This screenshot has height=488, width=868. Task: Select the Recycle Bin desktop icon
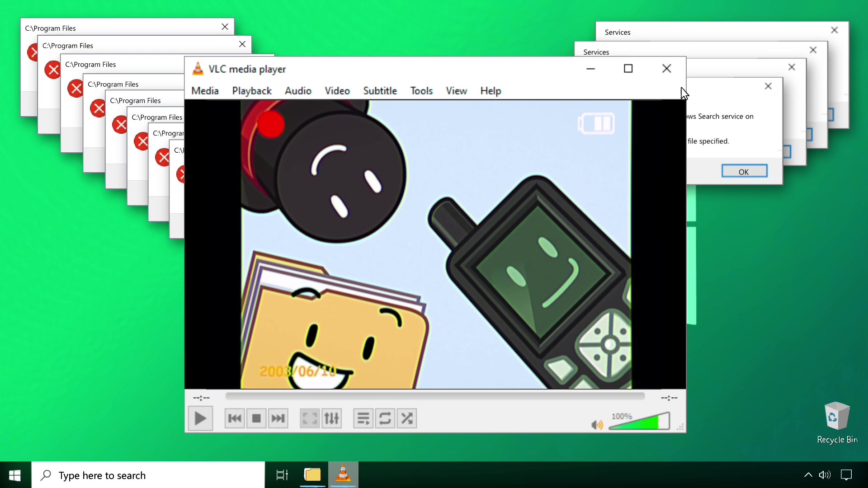point(837,423)
